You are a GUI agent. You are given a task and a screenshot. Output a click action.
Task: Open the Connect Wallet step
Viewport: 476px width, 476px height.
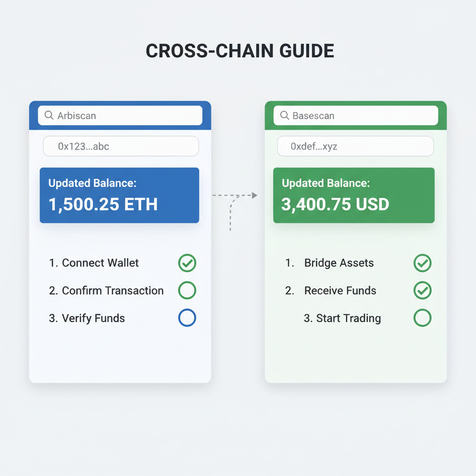click(x=100, y=263)
